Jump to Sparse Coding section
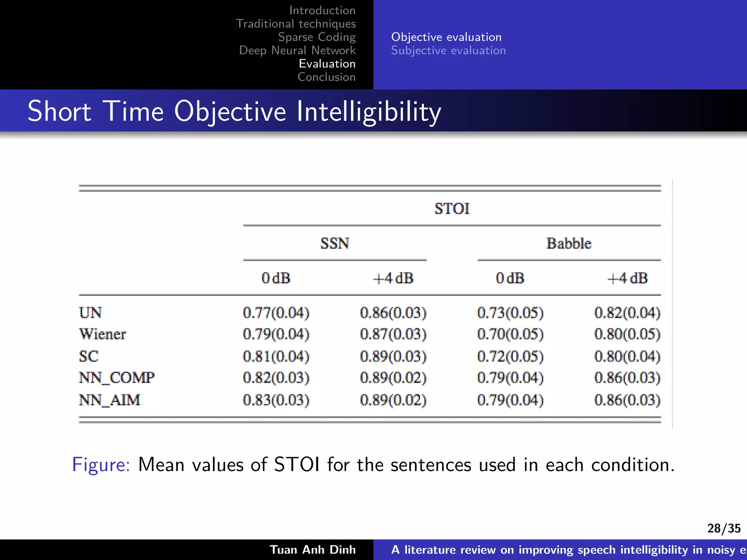This screenshot has width=747, height=560. tap(317, 37)
